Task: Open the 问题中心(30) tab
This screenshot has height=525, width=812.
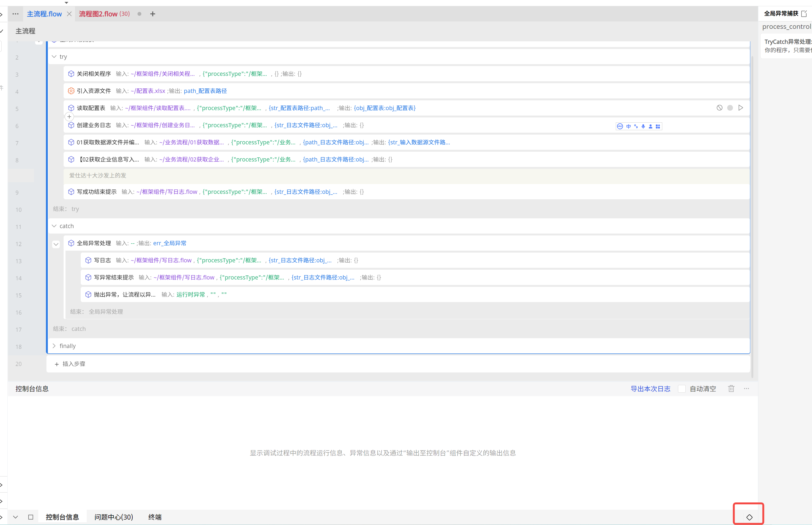Action: pos(114,517)
